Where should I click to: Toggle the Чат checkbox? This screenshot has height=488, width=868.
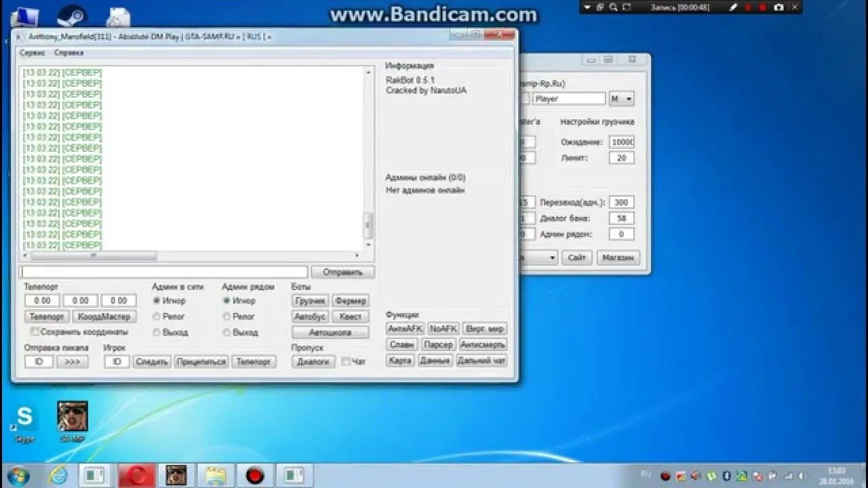pos(346,361)
